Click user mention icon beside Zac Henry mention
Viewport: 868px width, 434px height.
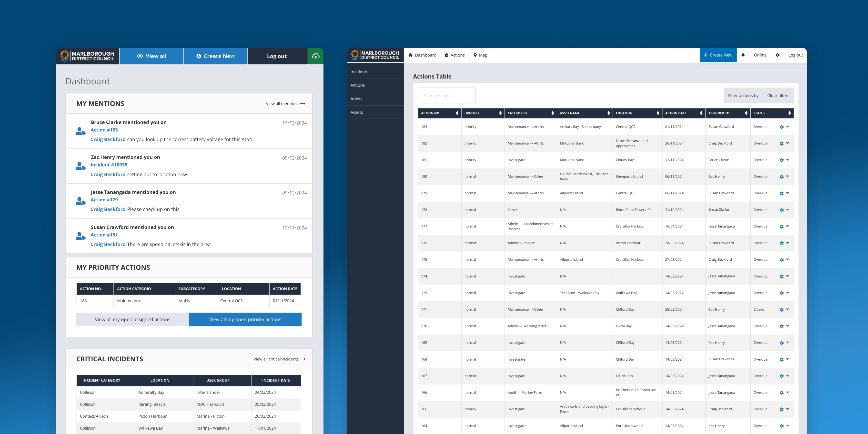[x=81, y=166]
